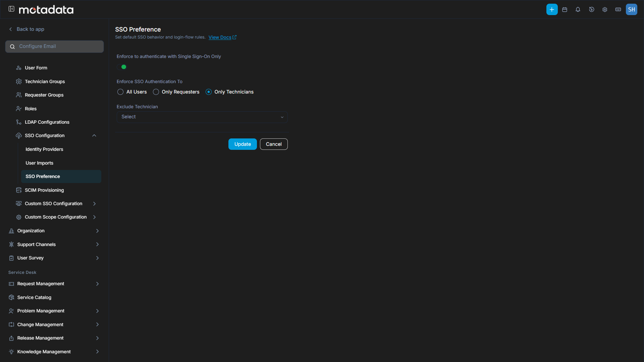Click the SCIM Provisioning icon
This screenshot has height=362, width=644.
coord(19,190)
